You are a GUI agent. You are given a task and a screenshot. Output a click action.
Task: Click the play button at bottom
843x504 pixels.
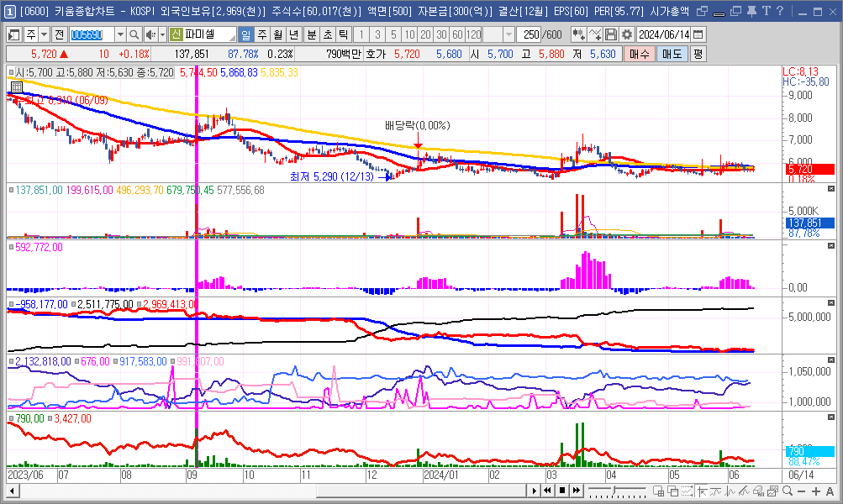click(534, 491)
